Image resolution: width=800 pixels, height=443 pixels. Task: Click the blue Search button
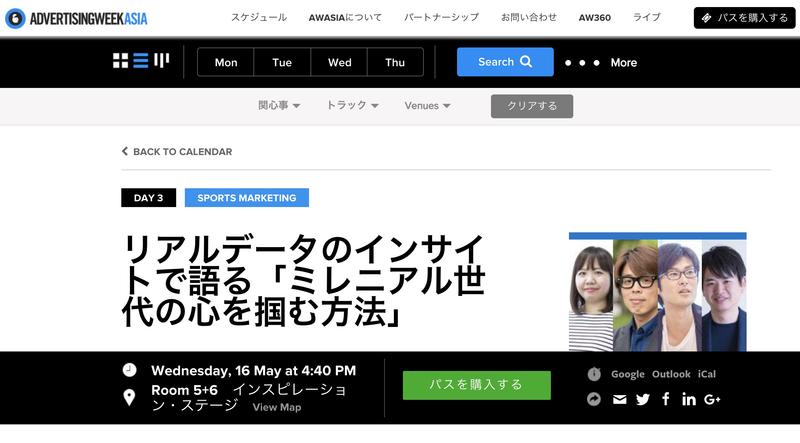click(505, 62)
